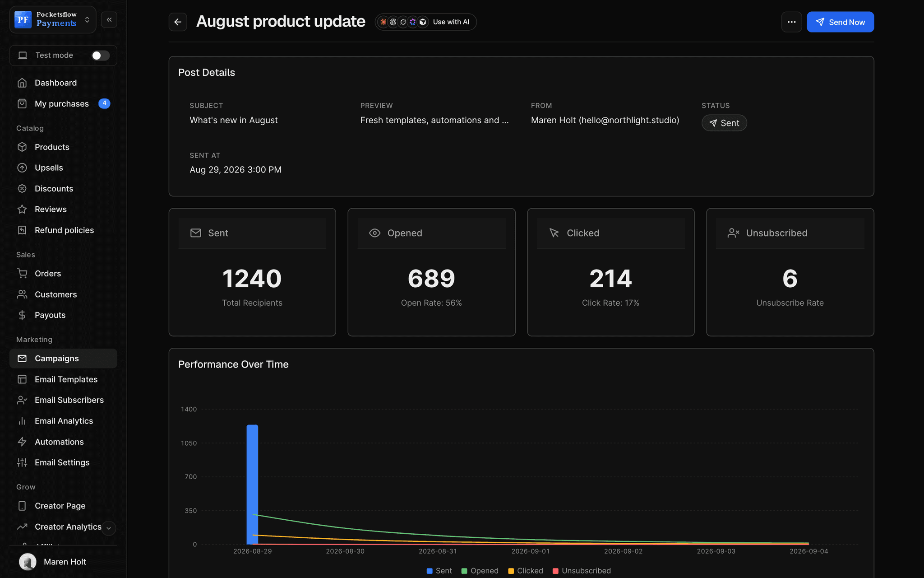Click the Email Settings sliders icon
924x578 pixels.
(22, 462)
